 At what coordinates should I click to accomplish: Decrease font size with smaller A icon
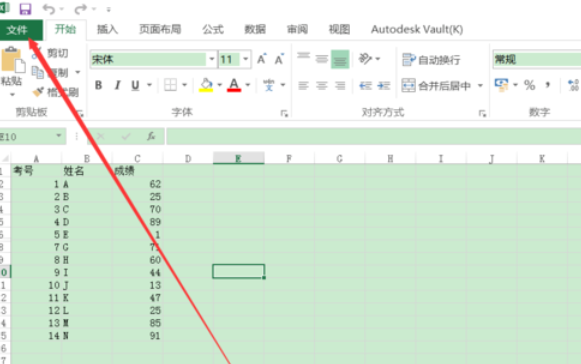coord(279,59)
